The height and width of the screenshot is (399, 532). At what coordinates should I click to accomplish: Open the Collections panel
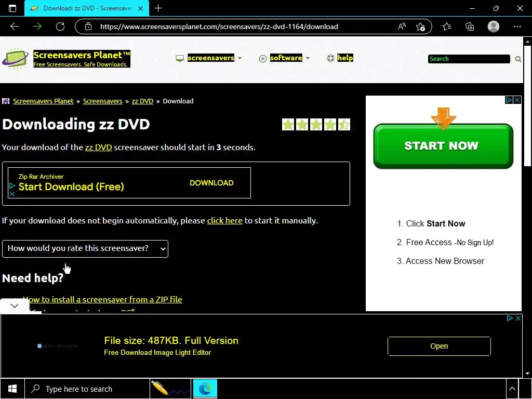coord(470,26)
